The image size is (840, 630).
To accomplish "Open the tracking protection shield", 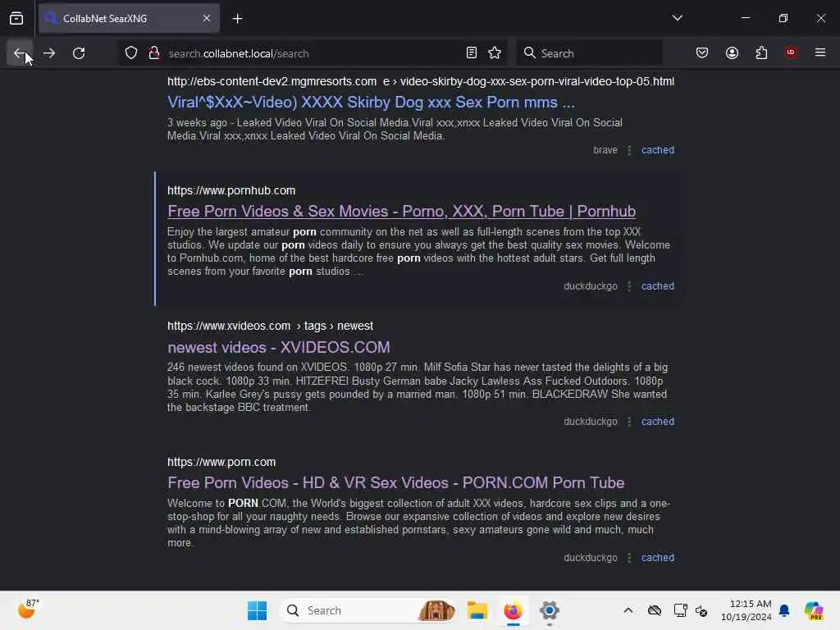I will [x=131, y=53].
